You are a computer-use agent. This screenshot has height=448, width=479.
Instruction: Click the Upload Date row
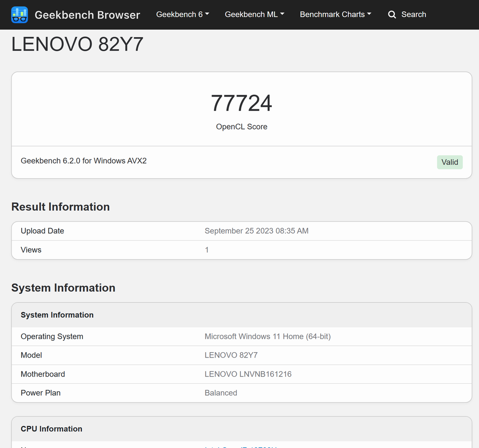click(x=42, y=231)
